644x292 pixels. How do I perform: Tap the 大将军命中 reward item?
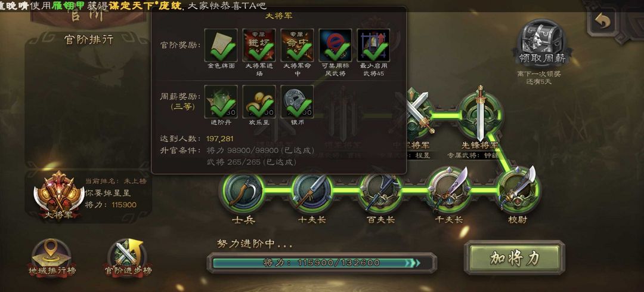pos(298,45)
